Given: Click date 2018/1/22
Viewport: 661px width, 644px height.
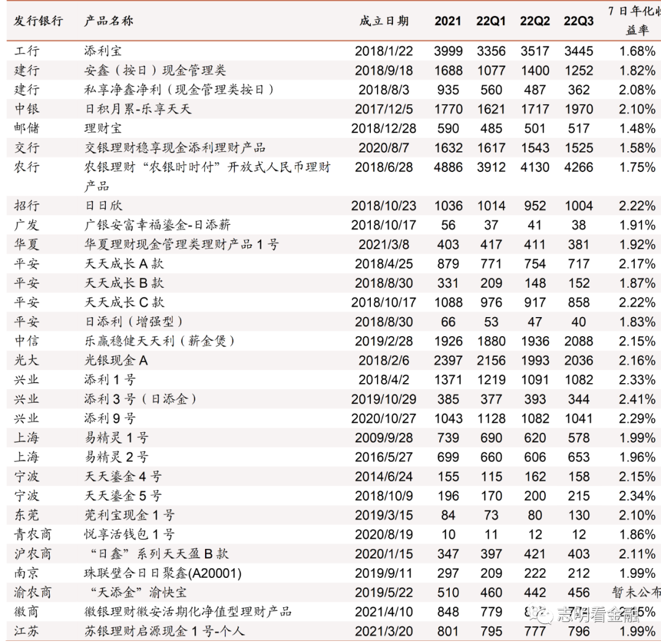Looking at the screenshot, I should click(384, 51).
